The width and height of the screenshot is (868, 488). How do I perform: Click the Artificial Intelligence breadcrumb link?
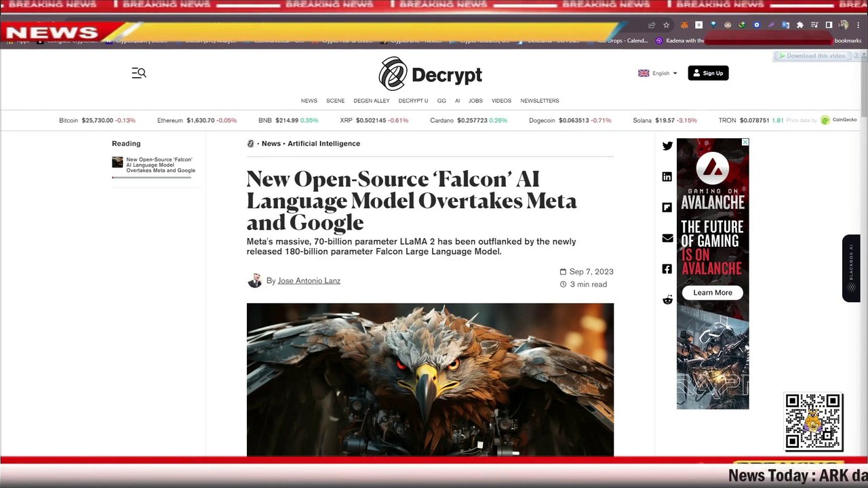[323, 144]
